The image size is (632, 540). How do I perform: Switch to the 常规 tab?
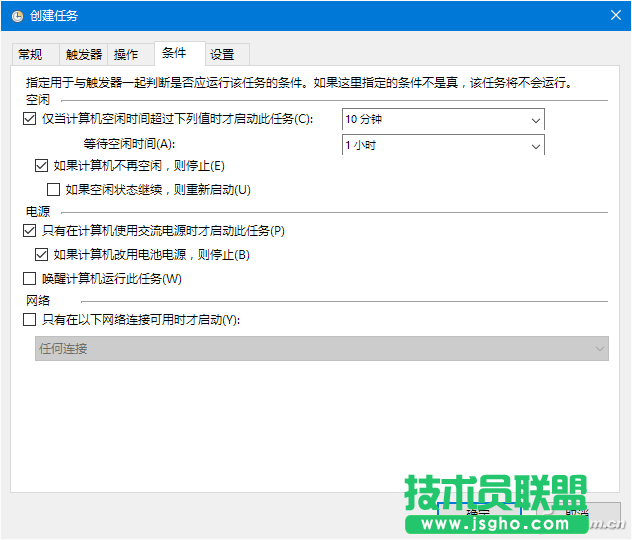[30, 55]
